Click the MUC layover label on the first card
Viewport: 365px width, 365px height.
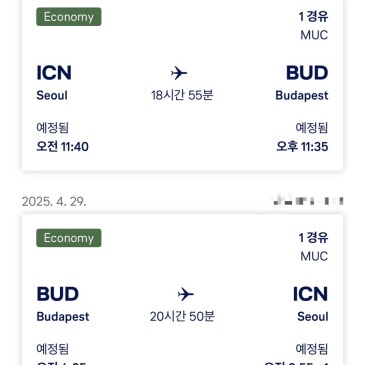(x=314, y=35)
